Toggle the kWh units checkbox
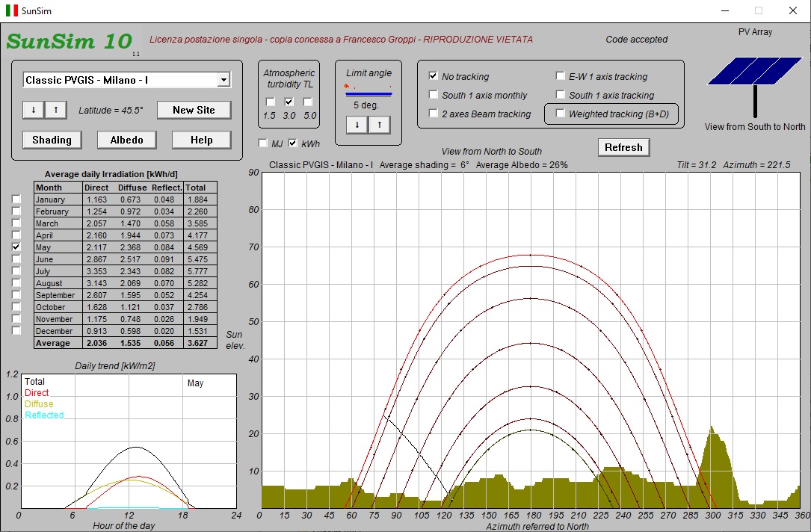Screen dimensions: 811x532 [x=293, y=143]
